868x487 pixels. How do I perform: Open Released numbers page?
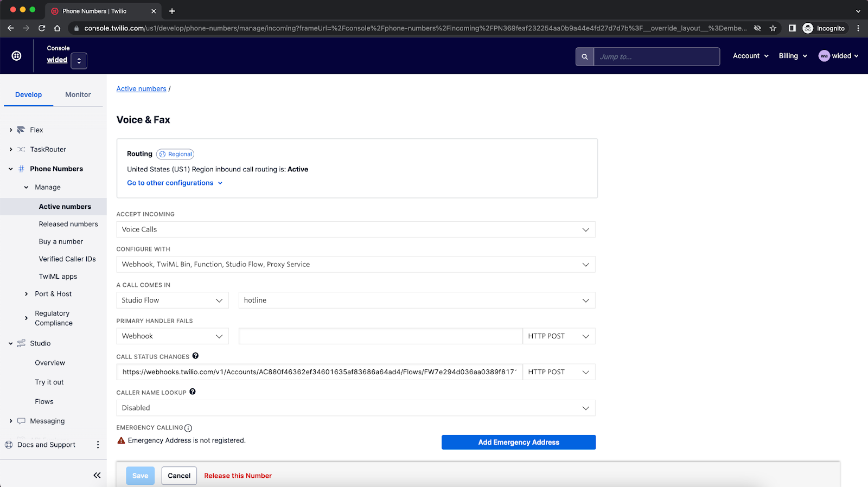(x=68, y=224)
